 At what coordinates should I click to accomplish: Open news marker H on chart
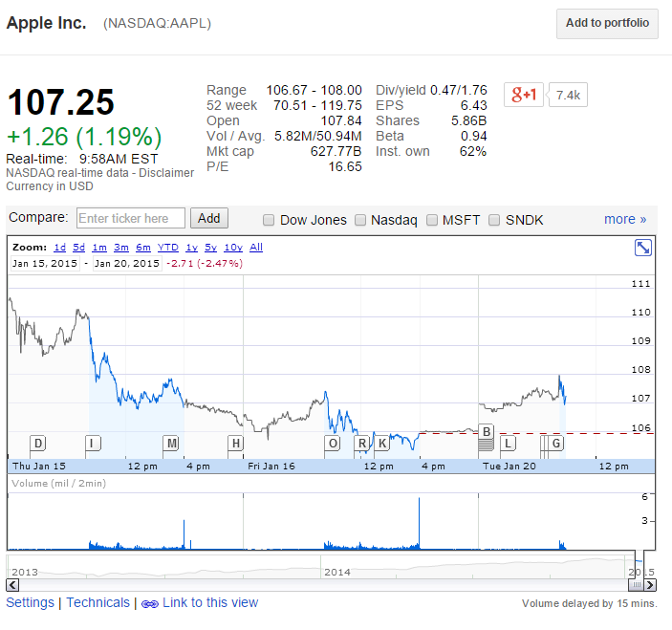click(x=235, y=444)
